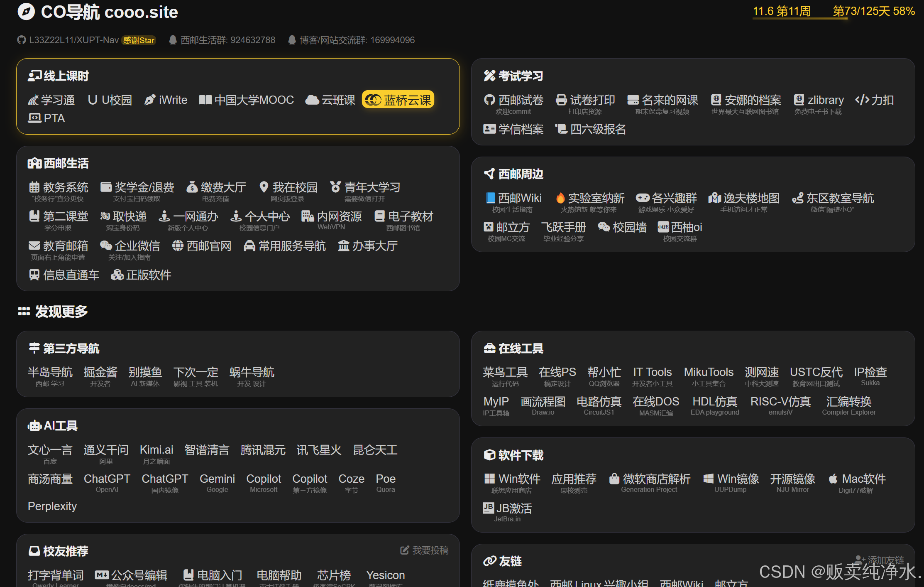Click the compass logo icon beside CO导航
924x587 pixels.
pyautogui.click(x=26, y=12)
